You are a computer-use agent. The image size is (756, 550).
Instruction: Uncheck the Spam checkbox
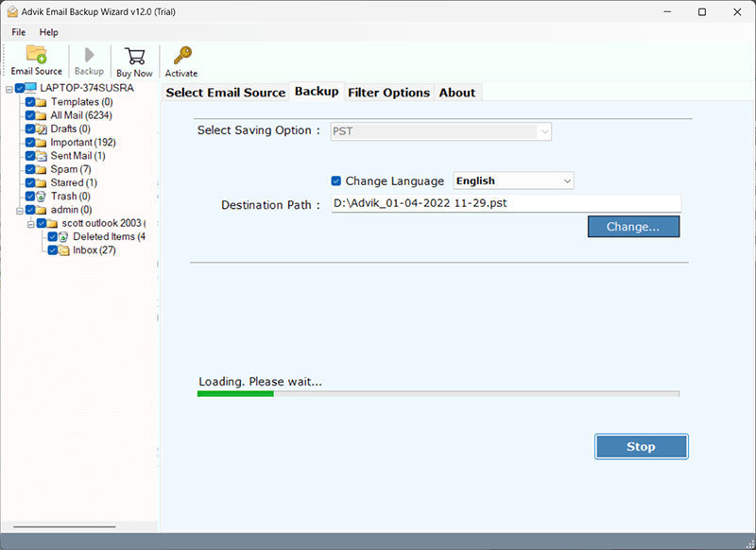pos(30,169)
